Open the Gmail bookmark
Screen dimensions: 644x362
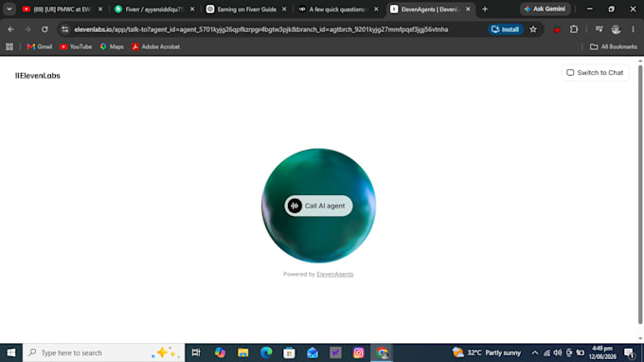tap(40, 46)
